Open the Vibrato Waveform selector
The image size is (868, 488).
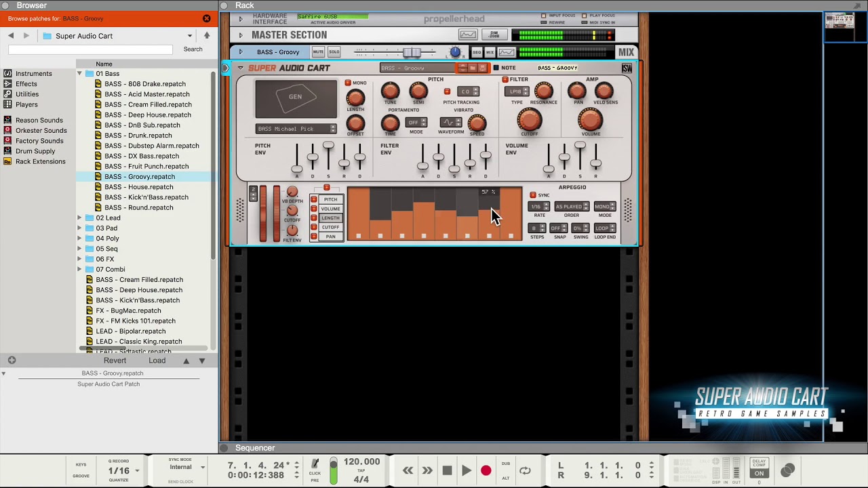pyautogui.click(x=450, y=123)
